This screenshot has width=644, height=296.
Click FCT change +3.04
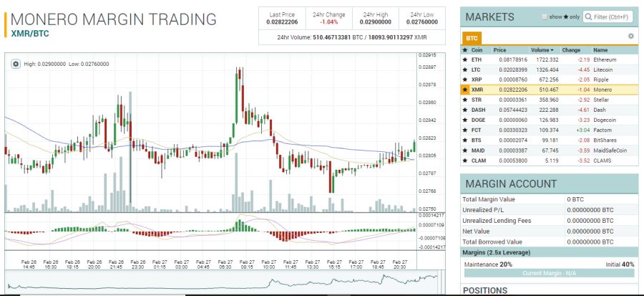coord(583,130)
